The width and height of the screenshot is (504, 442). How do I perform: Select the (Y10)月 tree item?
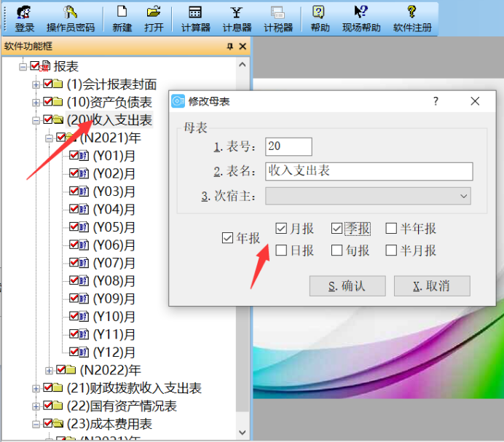click(x=114, y=316)
